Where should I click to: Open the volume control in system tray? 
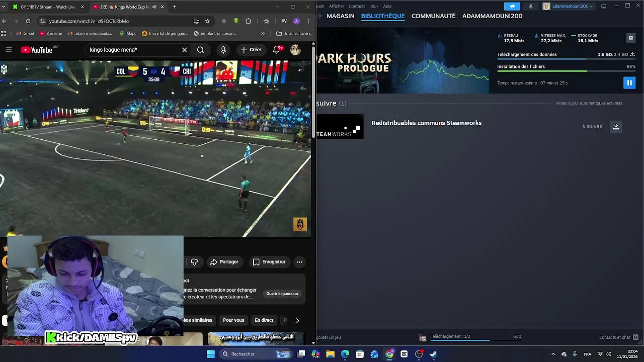[x=608, y=354]
